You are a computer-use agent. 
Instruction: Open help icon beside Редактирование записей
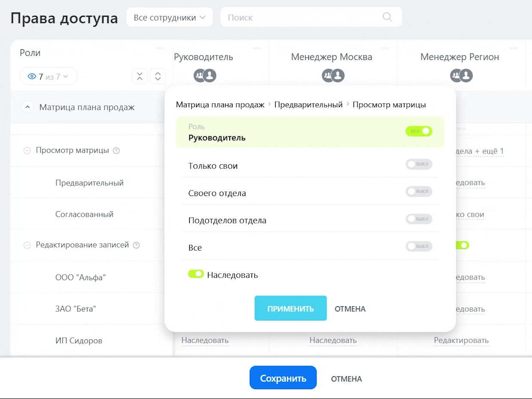point(136,245)
